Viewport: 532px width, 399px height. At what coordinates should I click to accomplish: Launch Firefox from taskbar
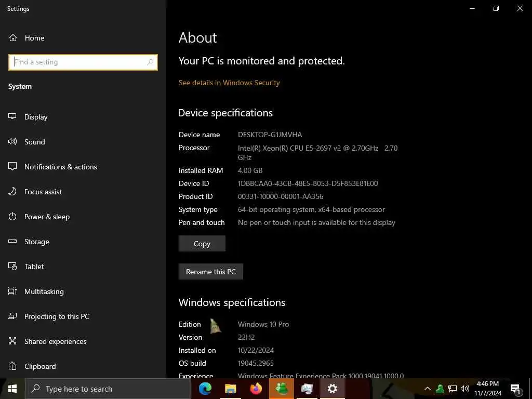pos(256,389)
